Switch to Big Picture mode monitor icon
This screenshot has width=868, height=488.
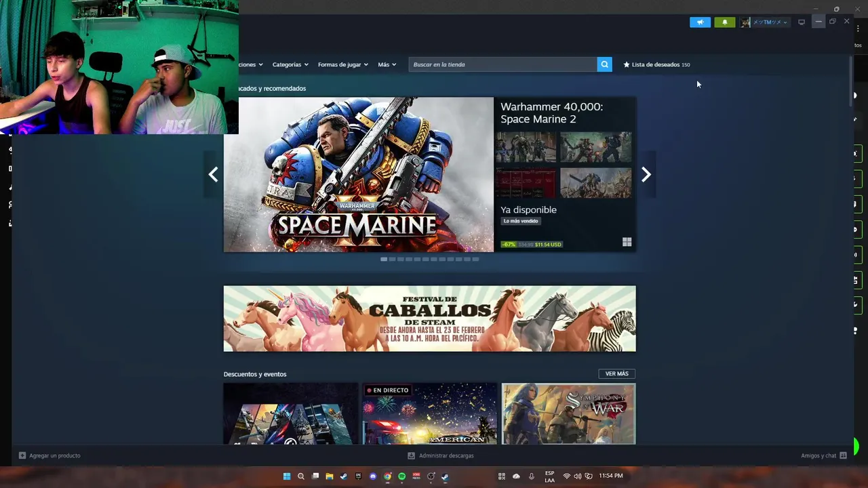802,22
